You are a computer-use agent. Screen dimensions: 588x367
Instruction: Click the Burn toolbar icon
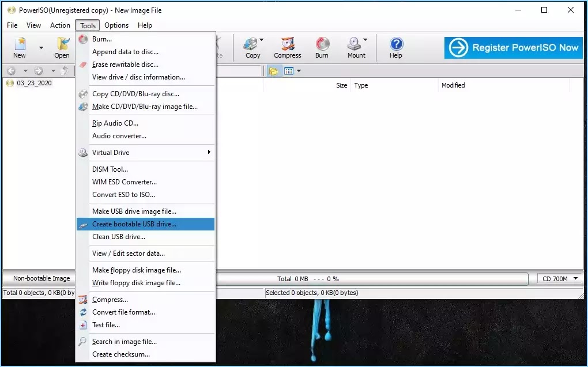coord(322,48)
